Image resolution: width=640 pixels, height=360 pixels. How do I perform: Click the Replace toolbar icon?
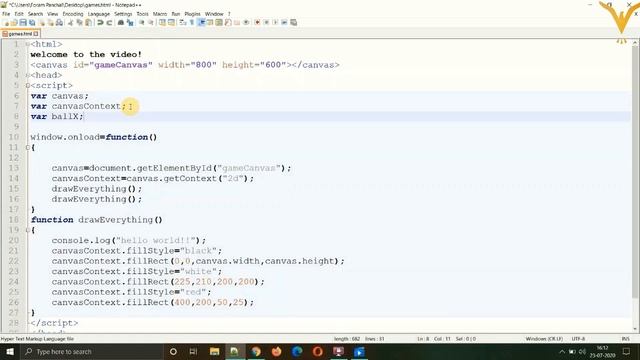coord(130,23)
